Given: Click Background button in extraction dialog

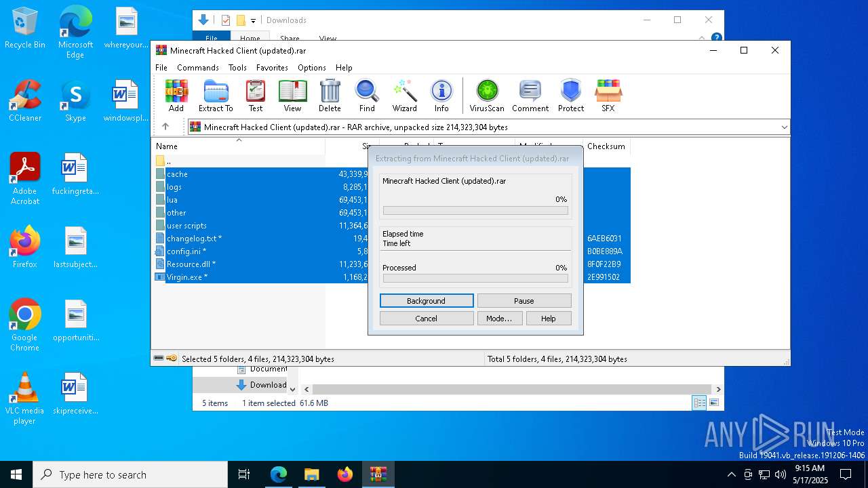Looking at the screenshot, I should pos(427,301).
